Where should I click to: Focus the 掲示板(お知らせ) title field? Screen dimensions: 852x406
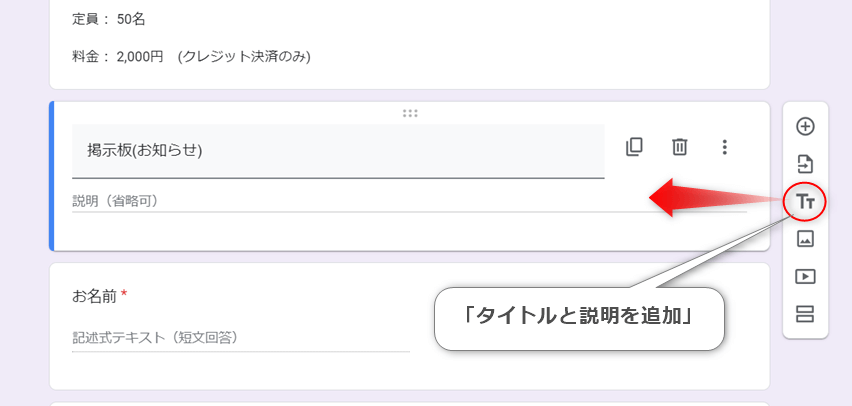tap(338, 151)
